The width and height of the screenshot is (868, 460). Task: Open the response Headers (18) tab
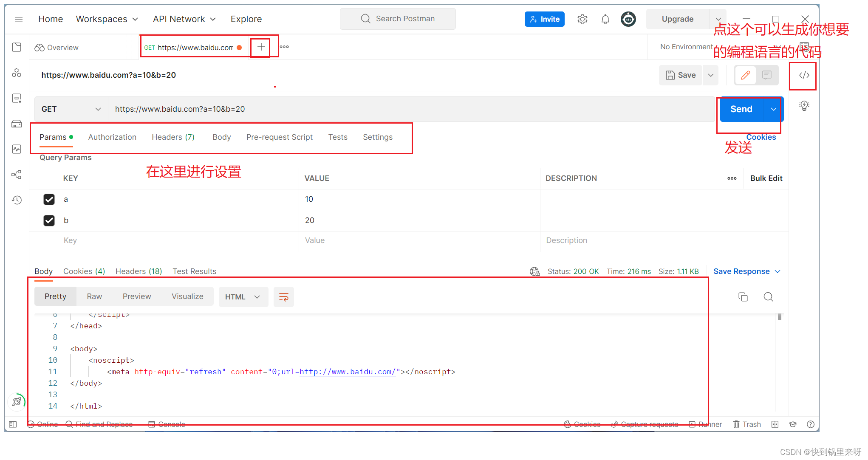point(139,271)
